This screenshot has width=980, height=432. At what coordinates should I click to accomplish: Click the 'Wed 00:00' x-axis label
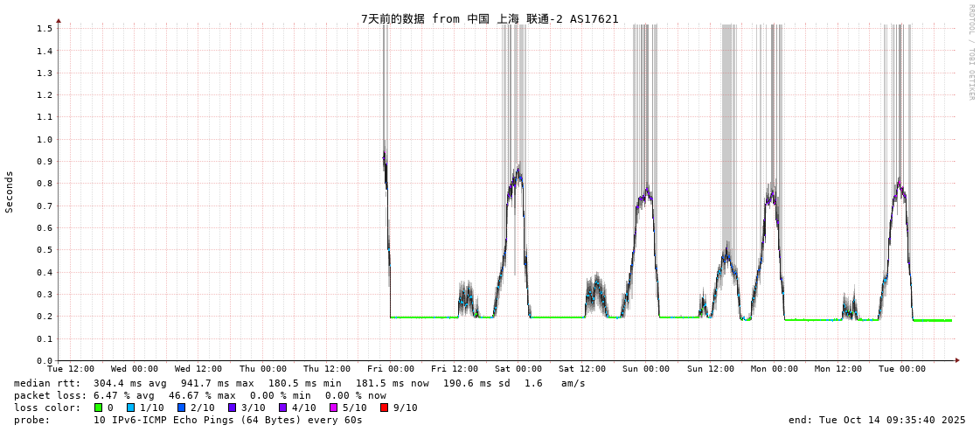[x=135, y=369]
